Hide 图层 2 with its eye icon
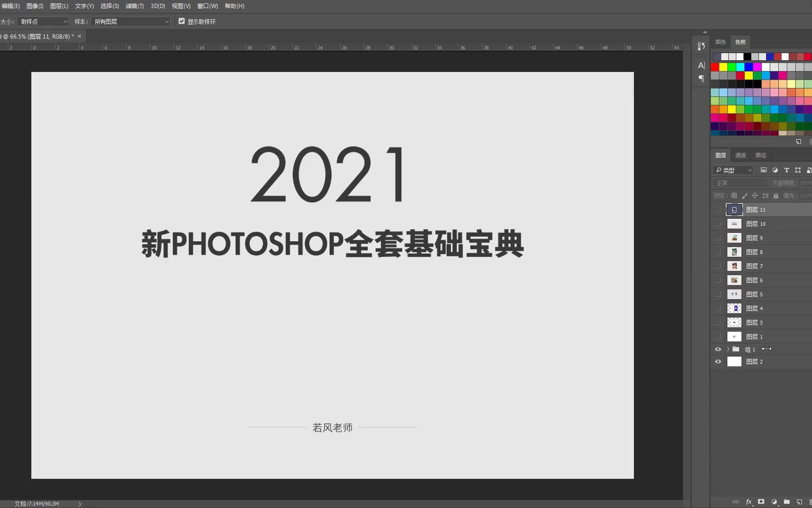This screenshot has height=508, width=812. click(x=718, y=362)
